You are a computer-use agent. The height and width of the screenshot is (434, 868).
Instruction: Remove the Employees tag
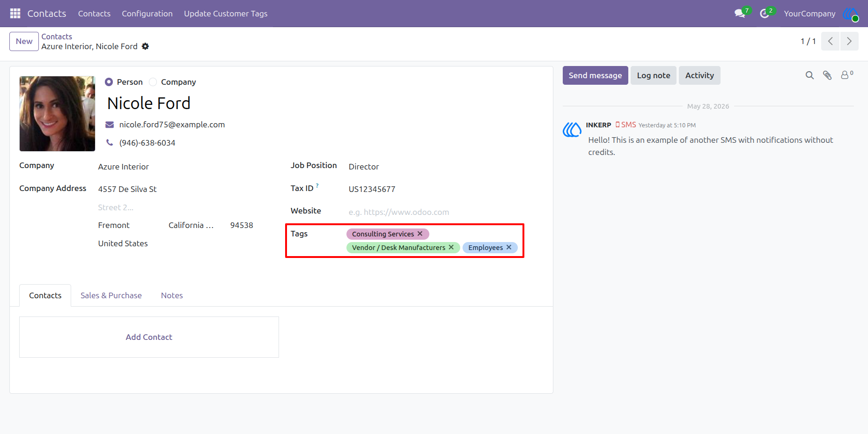509,247
